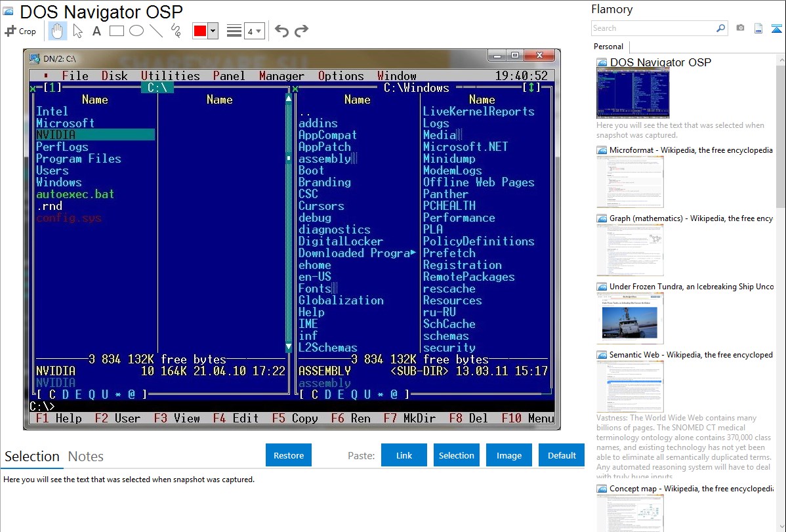
Task: Click the icon beside Under Frozen Tundra title
Action: pyautogui.click(x=602, y=287)
